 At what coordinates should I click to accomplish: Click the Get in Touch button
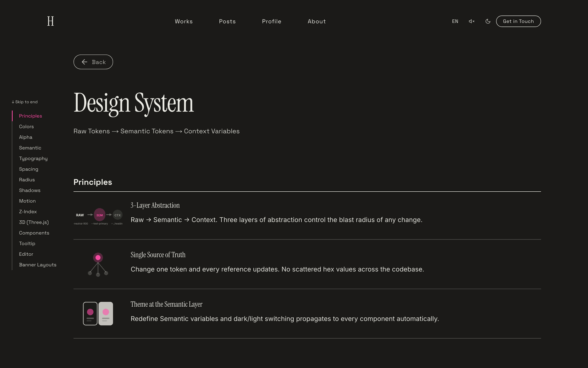coord(518,21)
